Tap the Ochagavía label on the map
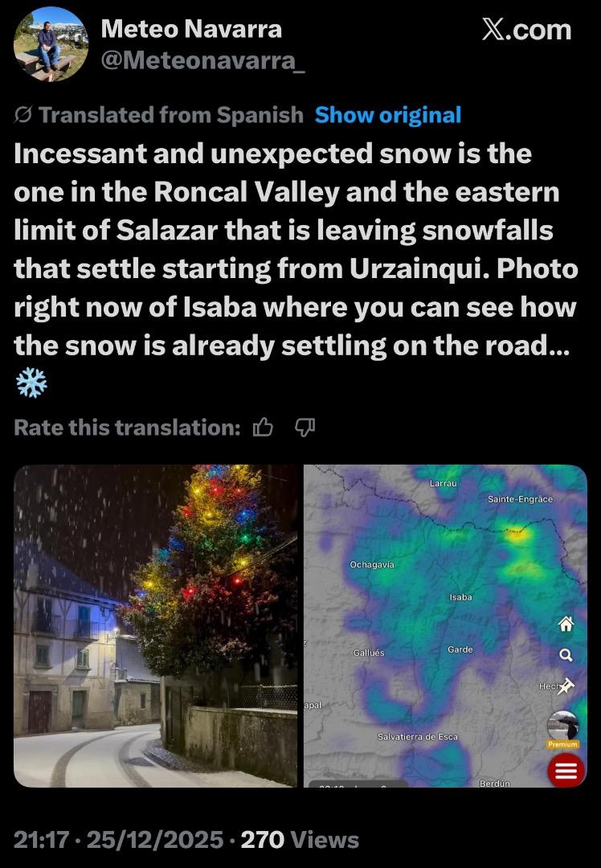The width and height of the screenshot is (601, 868). (x=372, y=565)
